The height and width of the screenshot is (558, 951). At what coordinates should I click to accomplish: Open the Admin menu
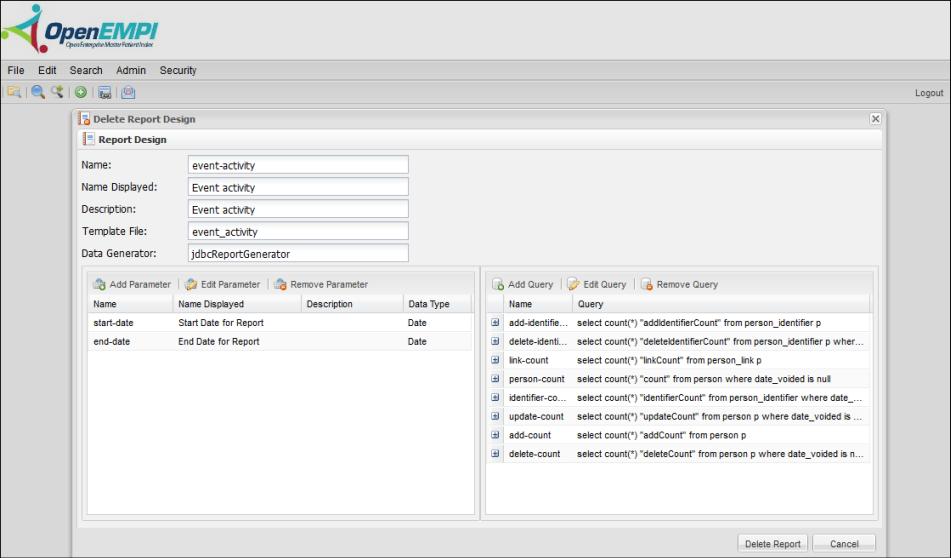click(131, 70)
